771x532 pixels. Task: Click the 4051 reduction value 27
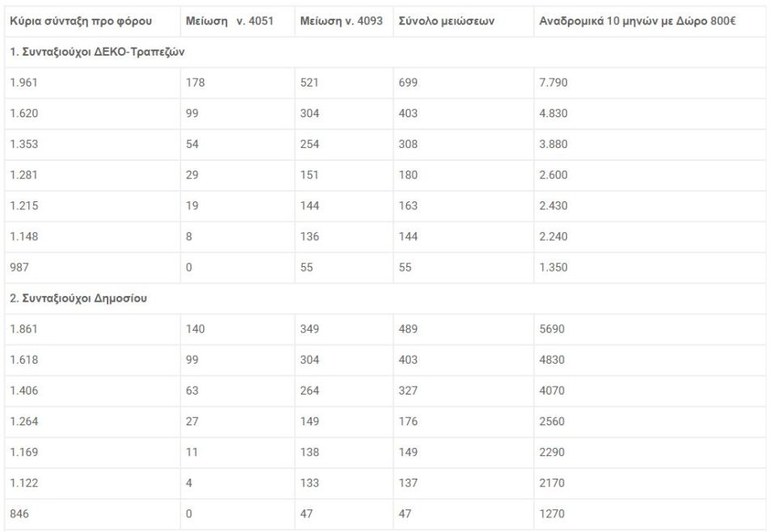(193, 421)
